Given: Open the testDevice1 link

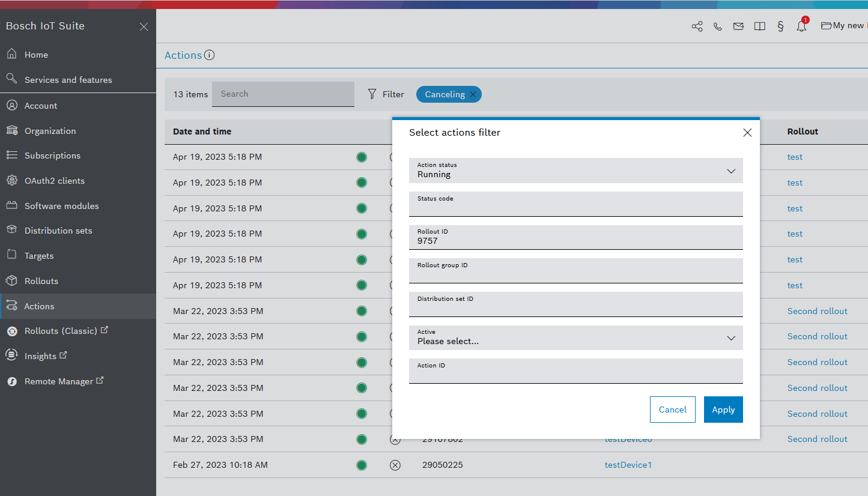Looking at the screenshot, I should pyautogui.click(x=628, y=465).
